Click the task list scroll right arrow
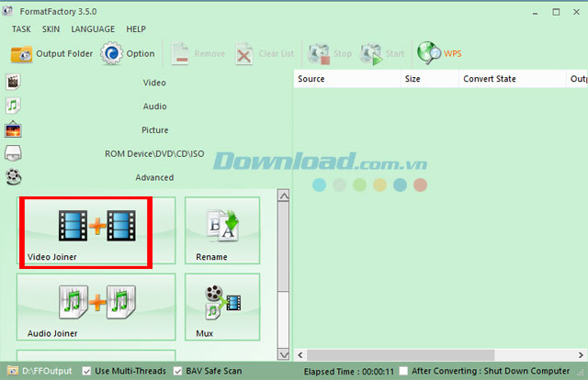588x380 pixels. pos(581,355)
